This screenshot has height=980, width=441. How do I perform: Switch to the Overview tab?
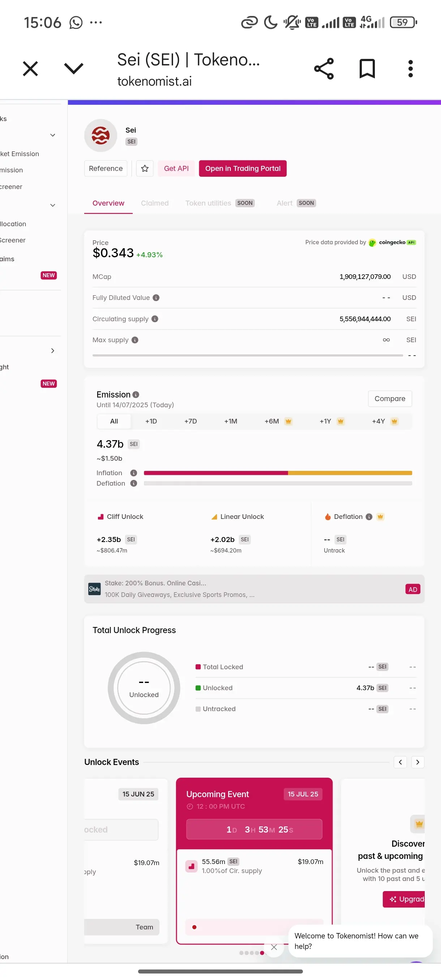tap(108, 203)
